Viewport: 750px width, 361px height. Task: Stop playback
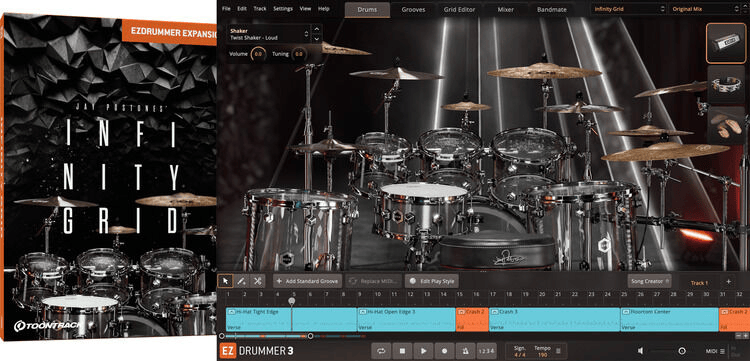402,350
